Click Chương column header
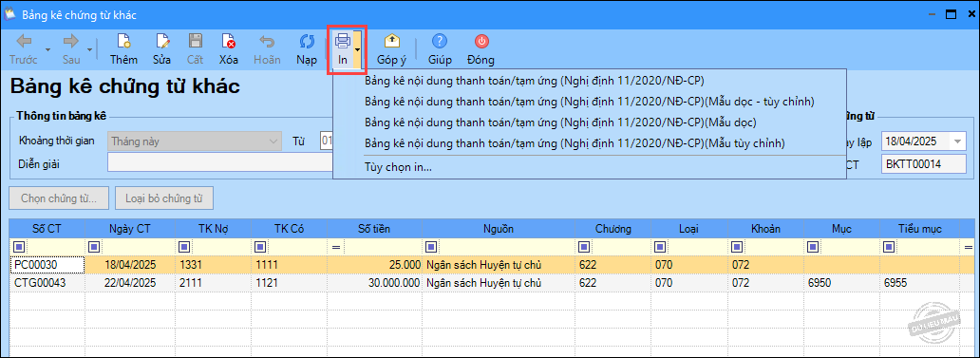Screen dimensions: 980x358 613,229
